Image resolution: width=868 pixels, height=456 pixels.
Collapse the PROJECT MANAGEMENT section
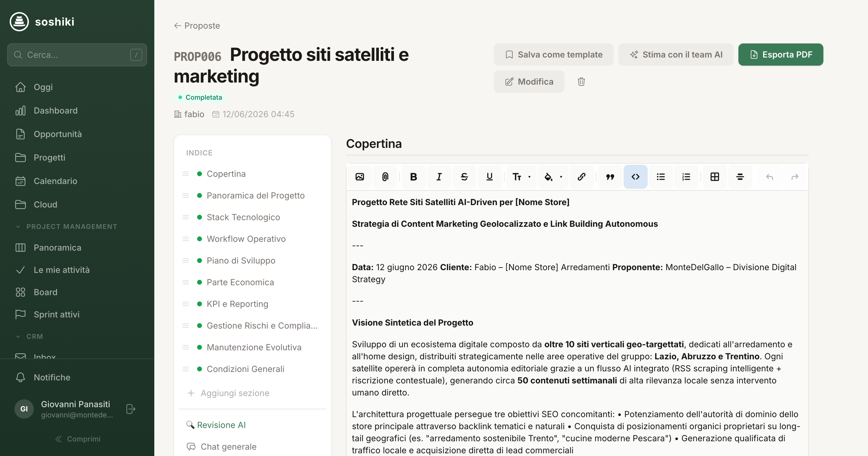(x=66, y=227)
